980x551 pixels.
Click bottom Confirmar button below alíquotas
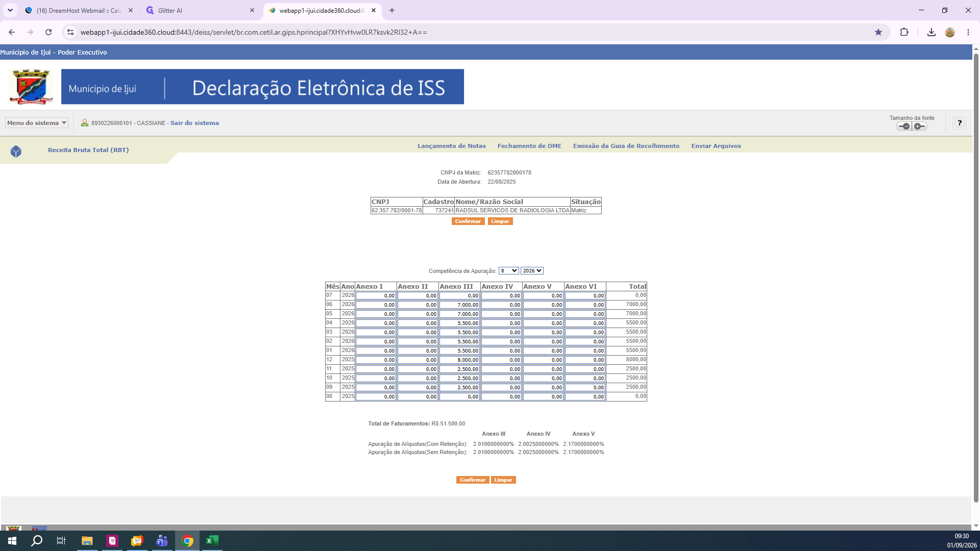473,480
